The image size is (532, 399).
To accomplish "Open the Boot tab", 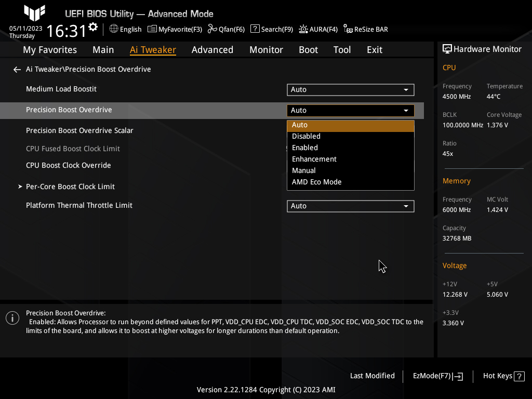I will (308, 49).
